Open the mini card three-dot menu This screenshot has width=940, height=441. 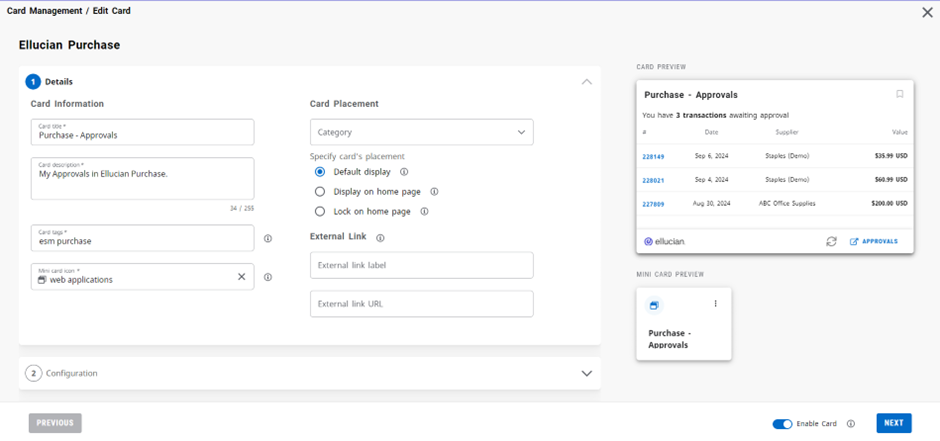715,304
